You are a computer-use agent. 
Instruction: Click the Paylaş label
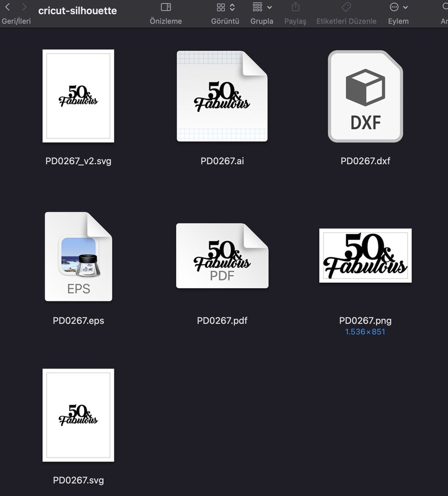pyautogui.click(x=296, y=21)
